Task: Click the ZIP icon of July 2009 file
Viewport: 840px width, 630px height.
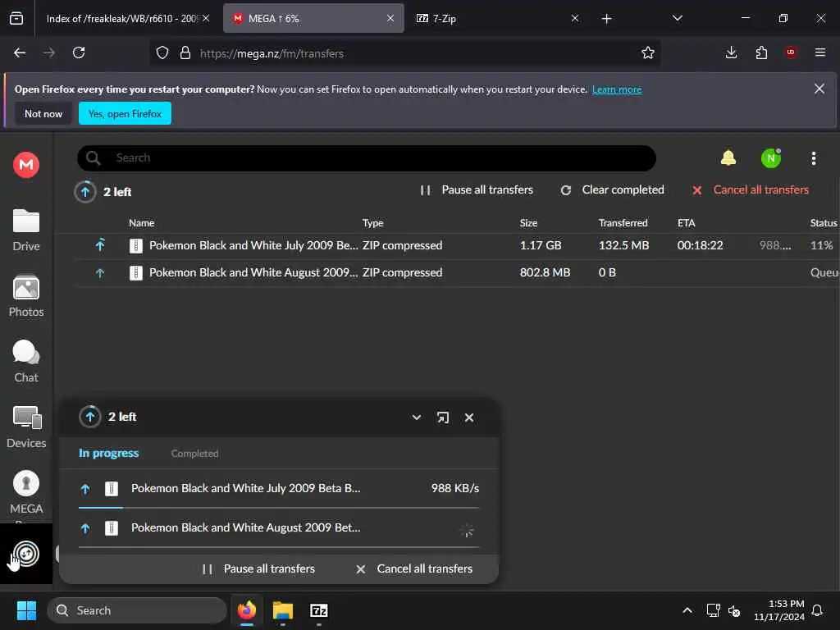Action: coord(136,246)
